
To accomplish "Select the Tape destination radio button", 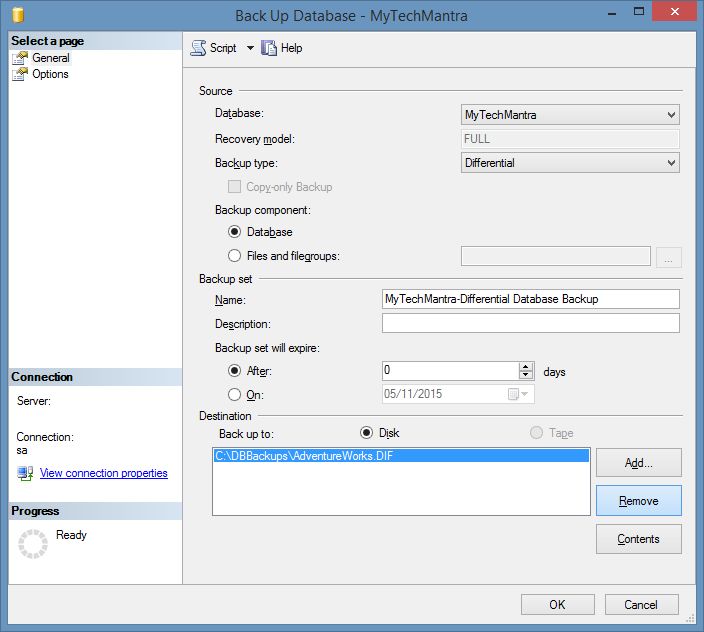I will pyautogui.click(x=536, y=433).
